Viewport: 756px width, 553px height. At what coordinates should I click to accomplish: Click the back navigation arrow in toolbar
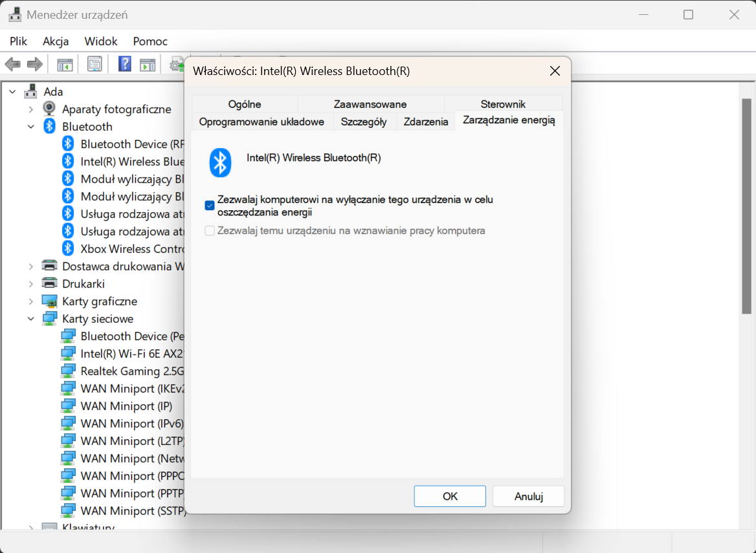coord(13,64)
